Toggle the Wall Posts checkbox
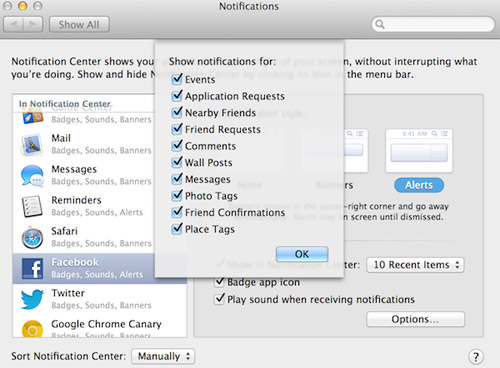The width and height of the screenshot is (500, 368). [177, 162]
